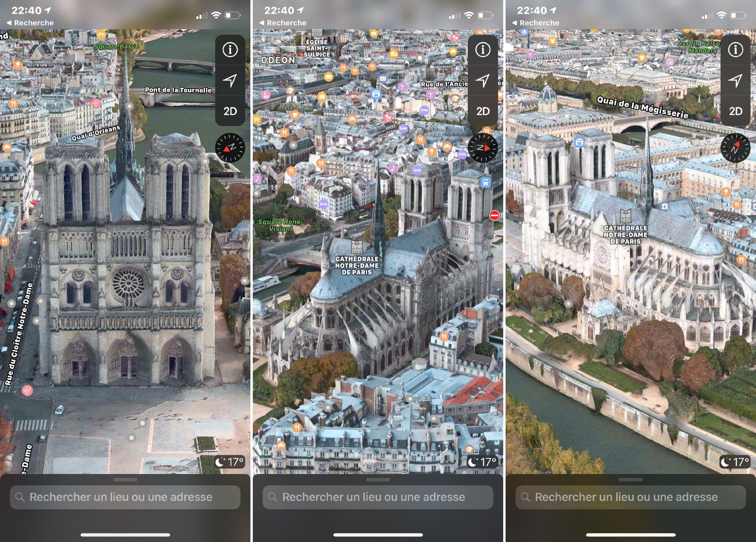
Task: Tap the Apple Store logo POI icon
Action: pyautogui.click(x=420, y=58)
